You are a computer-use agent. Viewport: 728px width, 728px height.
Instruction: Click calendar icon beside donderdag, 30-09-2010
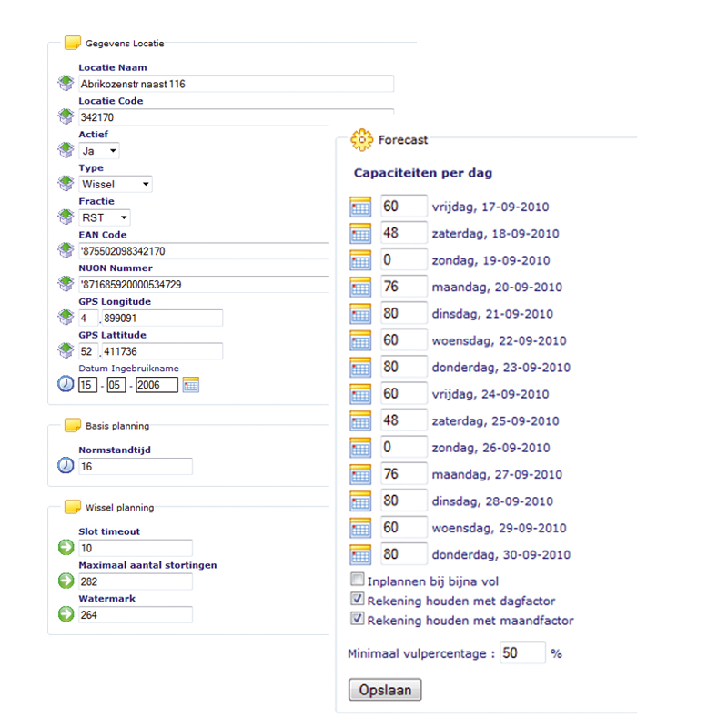click(360, 555)
